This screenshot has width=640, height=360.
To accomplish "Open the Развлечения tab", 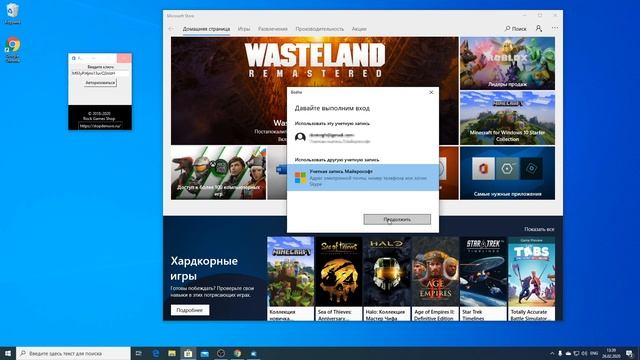I will [x=273, y=29].
